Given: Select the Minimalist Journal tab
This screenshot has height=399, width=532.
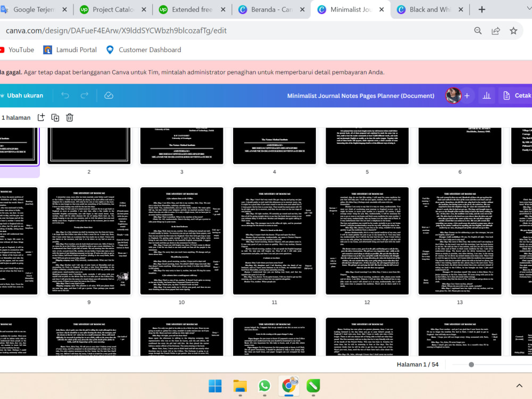Looking at the screenshot, I should (x=350, y=10).
